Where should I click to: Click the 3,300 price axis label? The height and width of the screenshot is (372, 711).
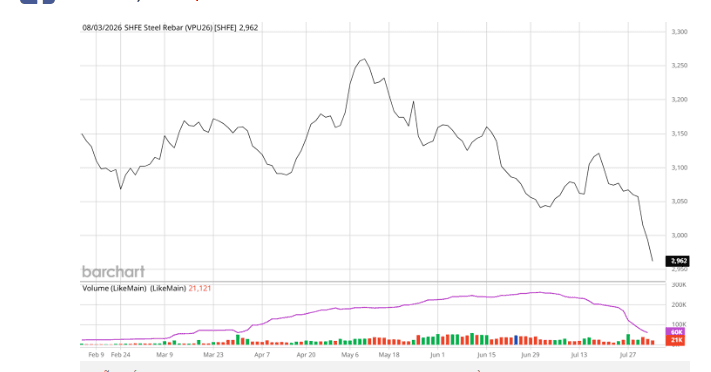pyautogui.click(x=679, y=32)
